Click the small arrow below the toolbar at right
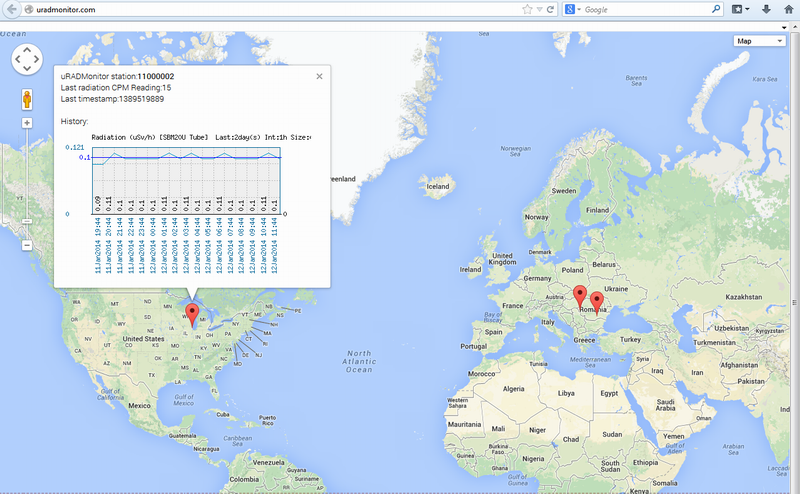 click(784, 27)
